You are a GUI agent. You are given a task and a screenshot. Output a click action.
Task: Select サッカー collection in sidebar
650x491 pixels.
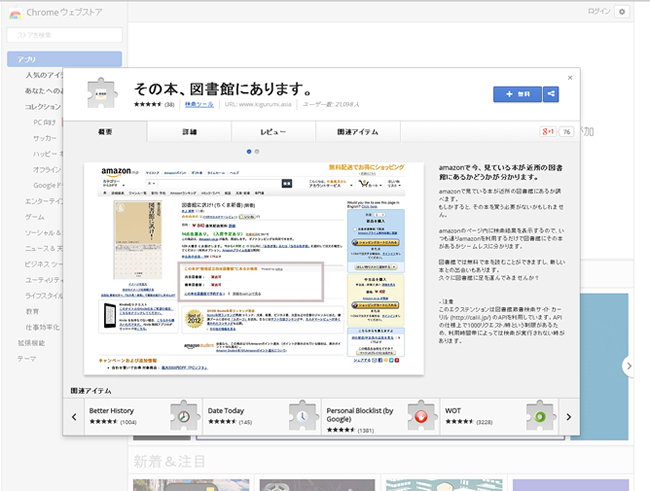pos(45,138)
